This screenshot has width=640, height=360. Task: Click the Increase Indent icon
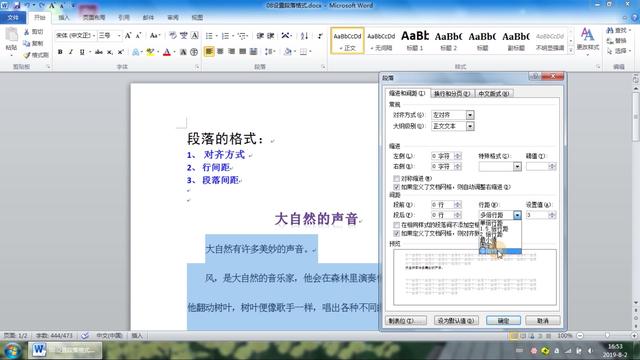coord(271,36)
